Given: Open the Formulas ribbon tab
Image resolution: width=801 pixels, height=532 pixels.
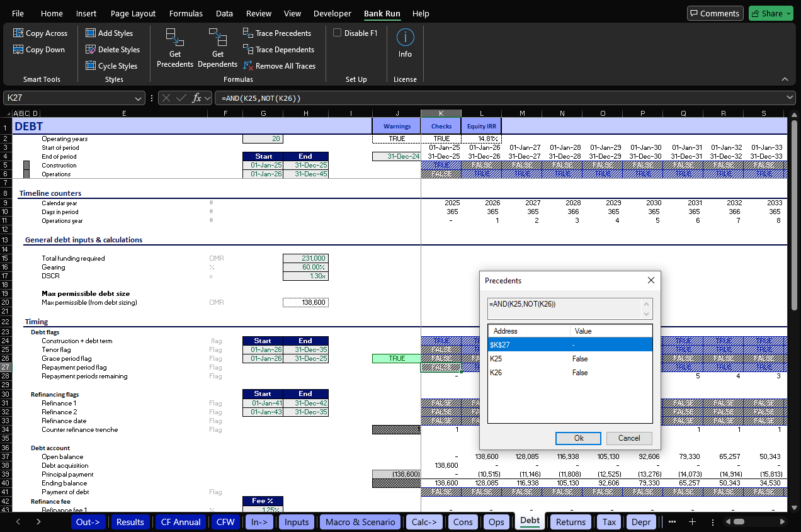Looking at the screenshot, I should [x=186, y=13].
